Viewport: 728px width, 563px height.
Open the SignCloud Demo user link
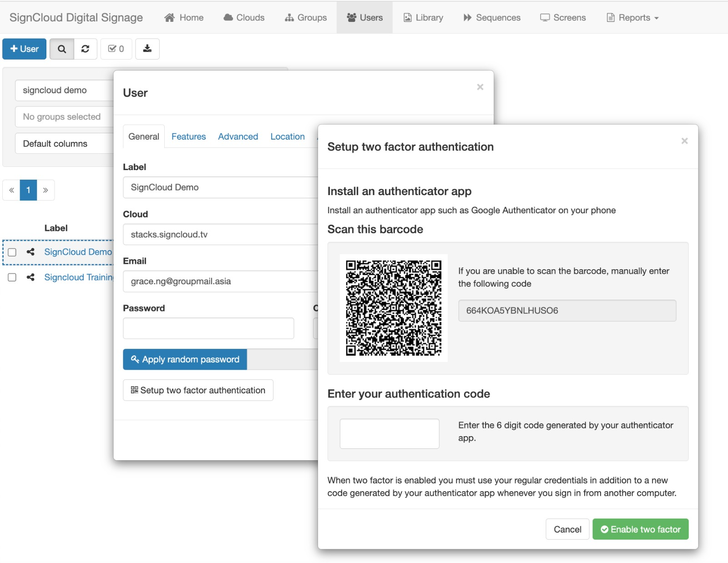78,252
